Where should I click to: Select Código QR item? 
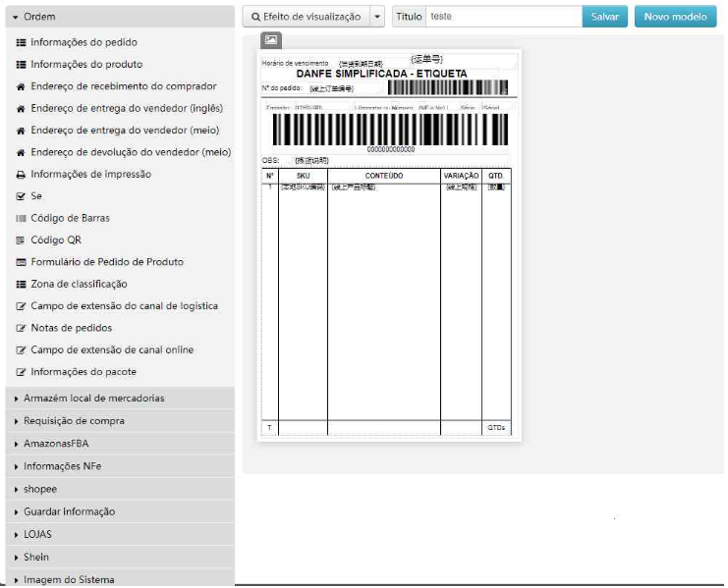click(x=56, y=241)
